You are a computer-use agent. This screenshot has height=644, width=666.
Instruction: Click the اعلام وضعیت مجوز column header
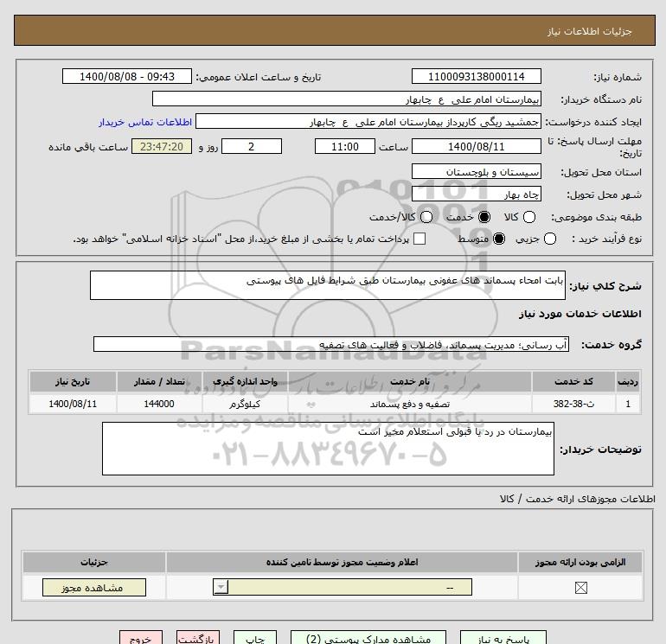tap(342, 562)
